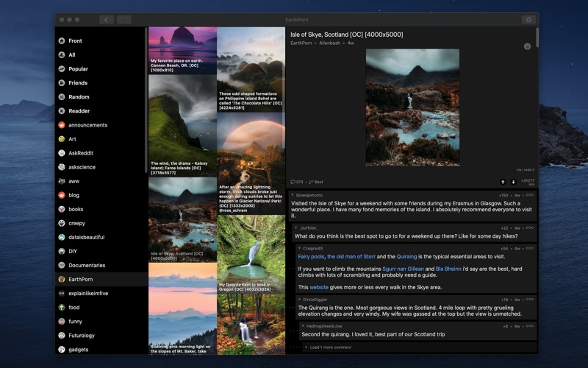Open Cannon Beach post thumbnail
This screenshot has width=588, height=368.
coord(182,50)
